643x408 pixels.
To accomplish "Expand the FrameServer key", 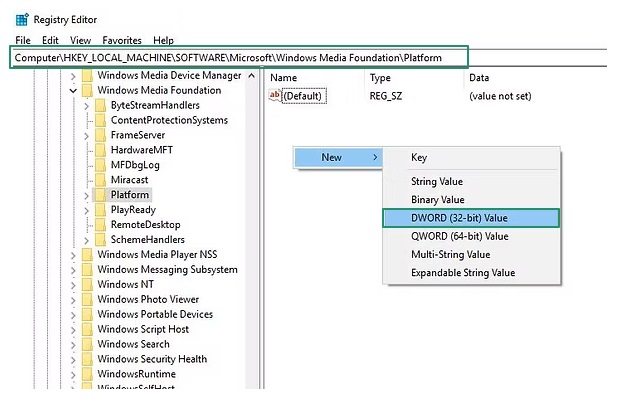I will point(87,136).
